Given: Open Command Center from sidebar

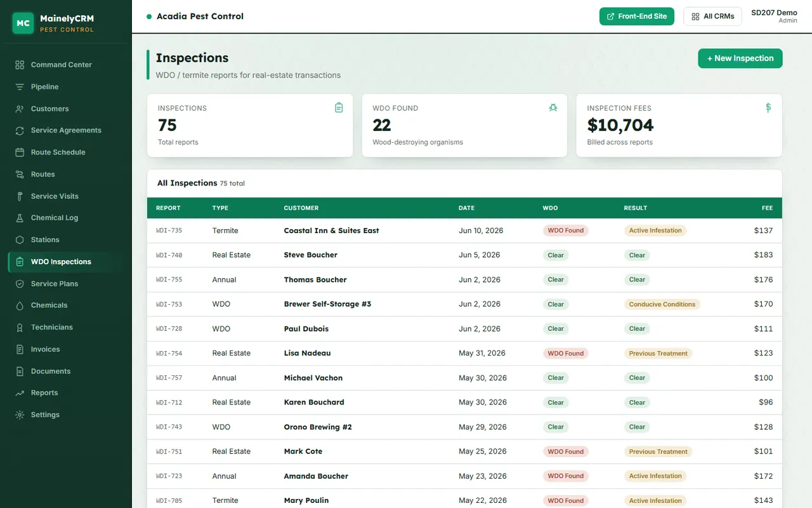Looking at the screenshot, I should pos(66,65).
